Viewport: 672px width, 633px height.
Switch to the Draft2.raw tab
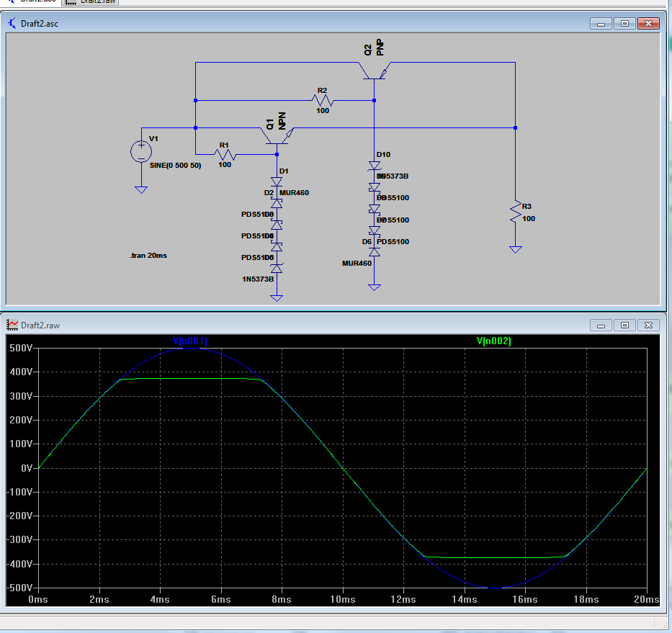coord(89,1)
